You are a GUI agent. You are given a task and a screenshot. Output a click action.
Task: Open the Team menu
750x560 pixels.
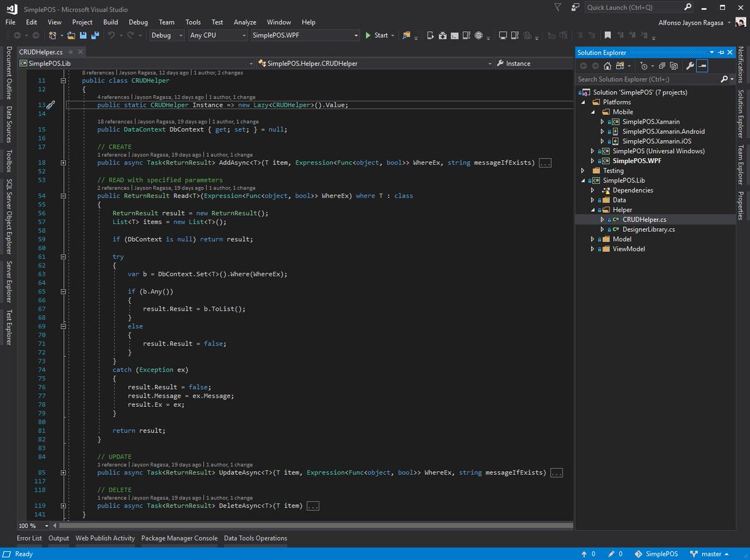[x=167, y=22]
